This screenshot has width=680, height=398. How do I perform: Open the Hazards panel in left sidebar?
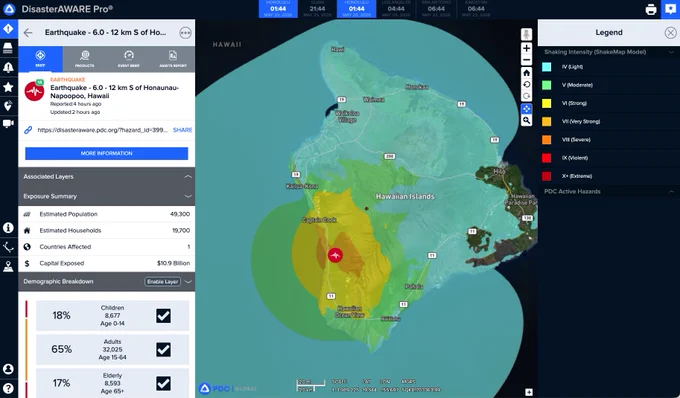point(9,29)
